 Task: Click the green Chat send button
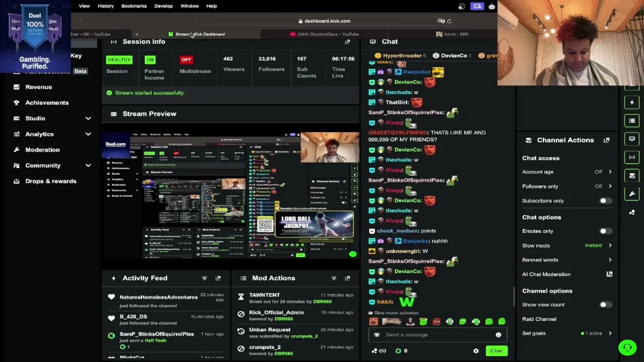point(497,351)
